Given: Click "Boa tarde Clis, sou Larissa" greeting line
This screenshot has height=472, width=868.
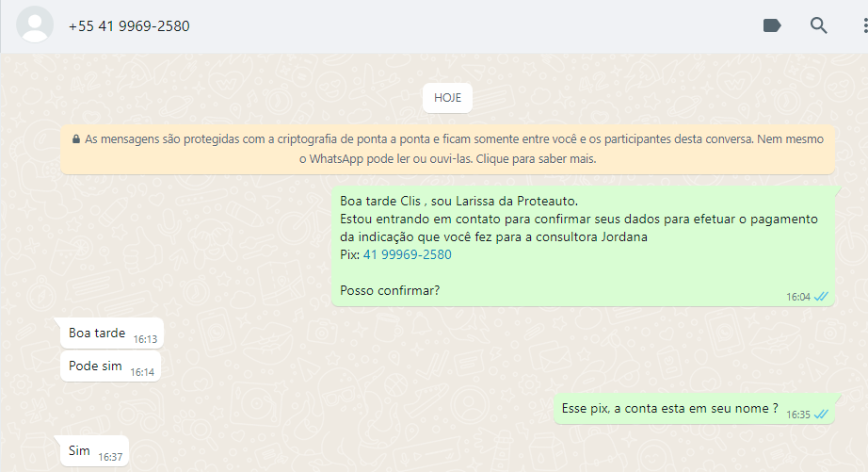Looking at the screenshot, I should tap(458, 201).
